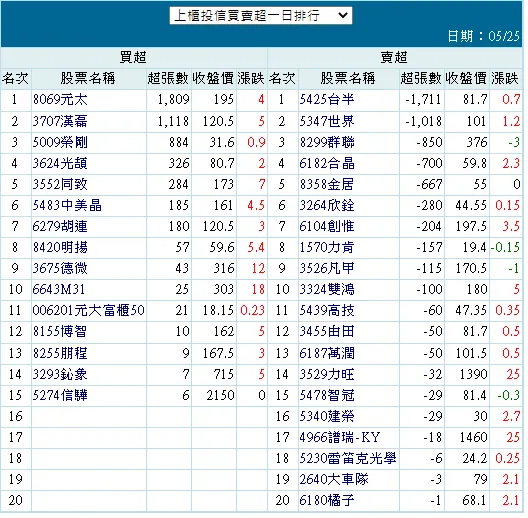Select closing price 376 for 群聯

[x=477, y=142]
